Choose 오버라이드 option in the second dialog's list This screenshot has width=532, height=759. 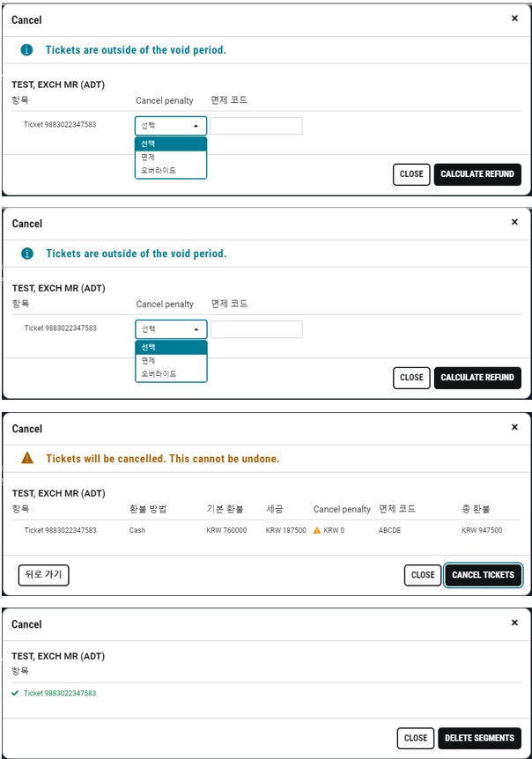[x=172, y=374]
